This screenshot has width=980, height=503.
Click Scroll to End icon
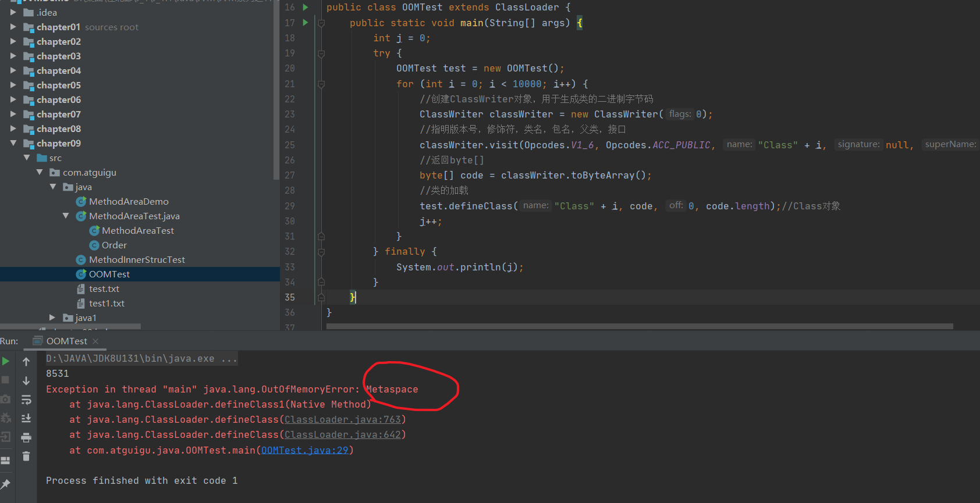(26, 418)
